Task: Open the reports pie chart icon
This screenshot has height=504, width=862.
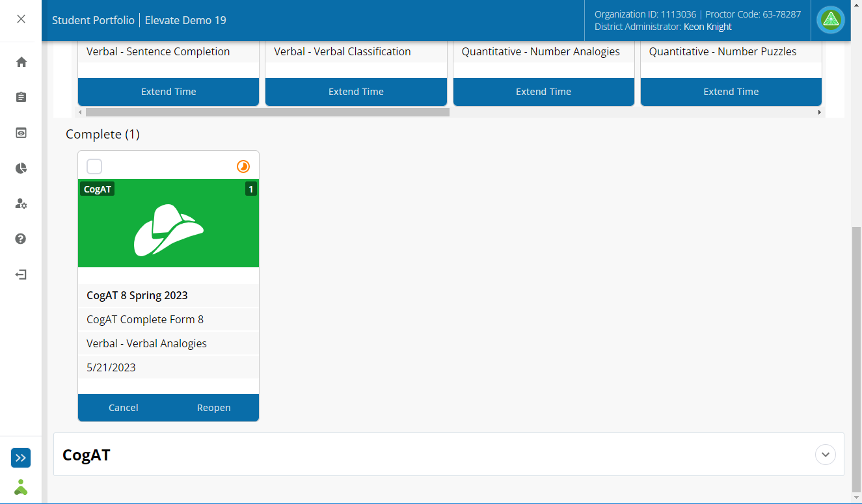Action: point(21,168)
